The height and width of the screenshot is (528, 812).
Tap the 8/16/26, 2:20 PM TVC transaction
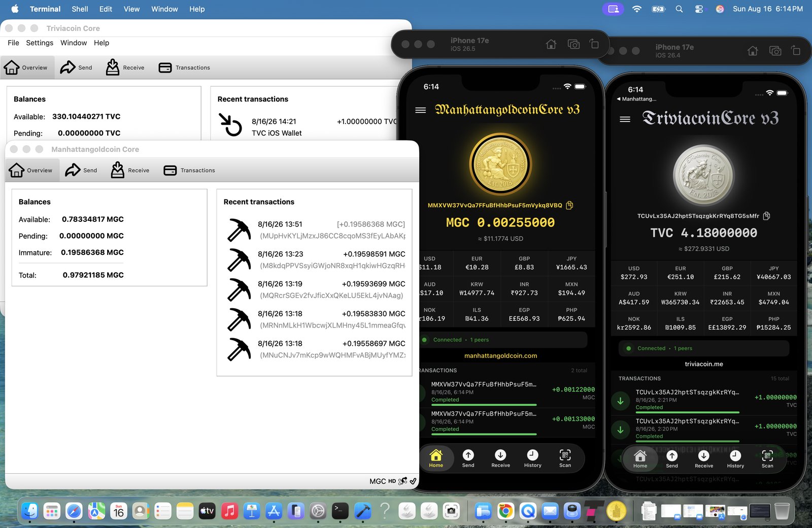coord(704,430)
